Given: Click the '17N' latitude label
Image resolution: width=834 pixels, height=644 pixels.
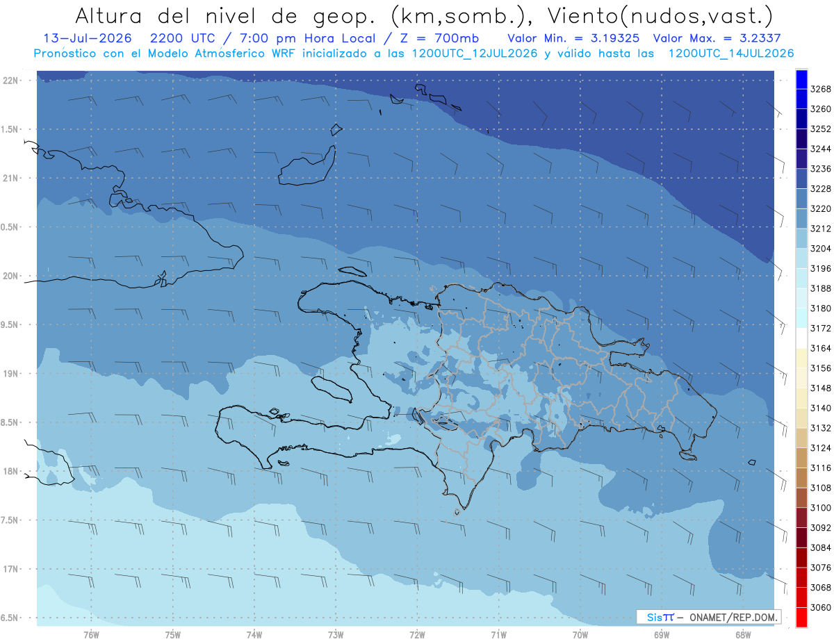Looking at the screenshot, I should tap(10, 569).
